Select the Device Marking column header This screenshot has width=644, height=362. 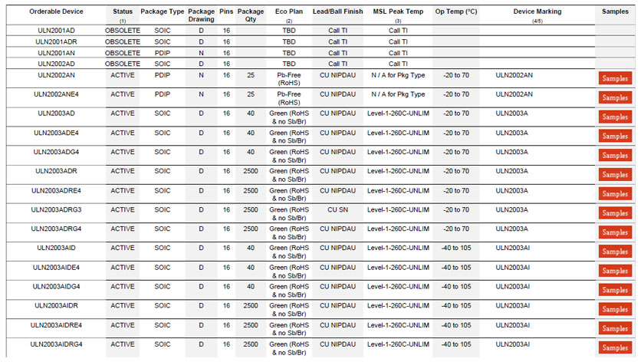coord(537,12)
